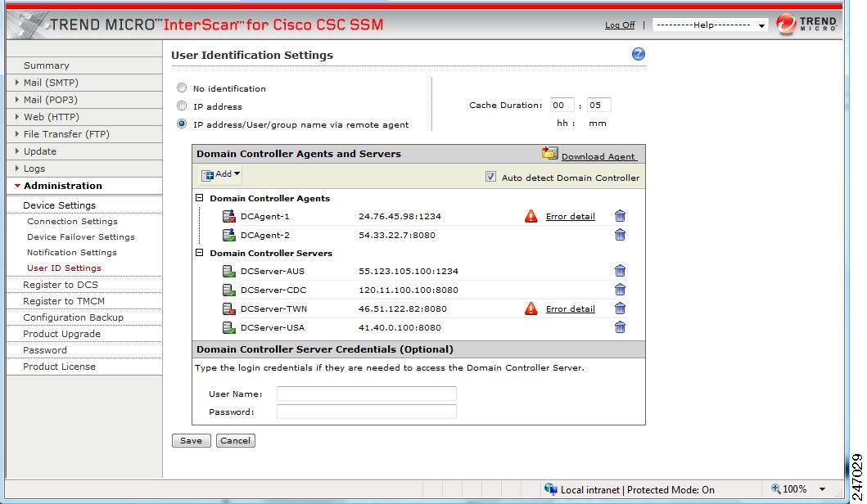Click the Cache Duration minutes field
The width and height of the screenshot is (867, 504).
point(598,105)
